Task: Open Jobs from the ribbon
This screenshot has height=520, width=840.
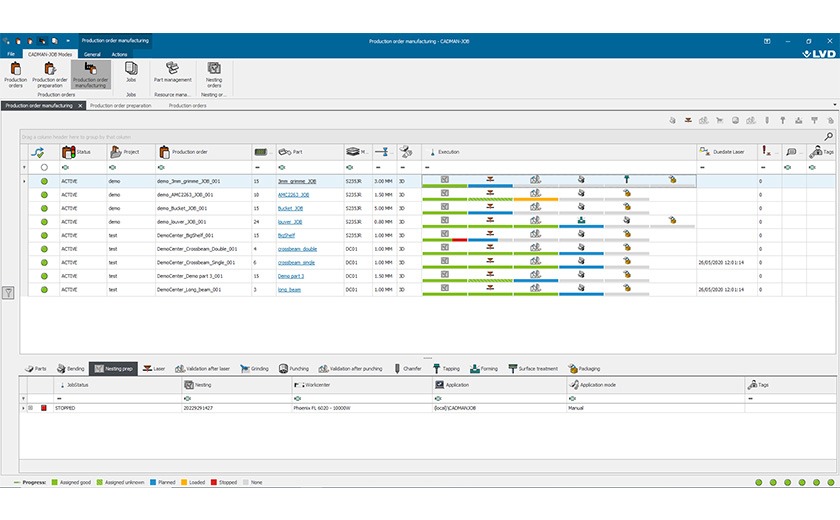Action: click(131, 72)
